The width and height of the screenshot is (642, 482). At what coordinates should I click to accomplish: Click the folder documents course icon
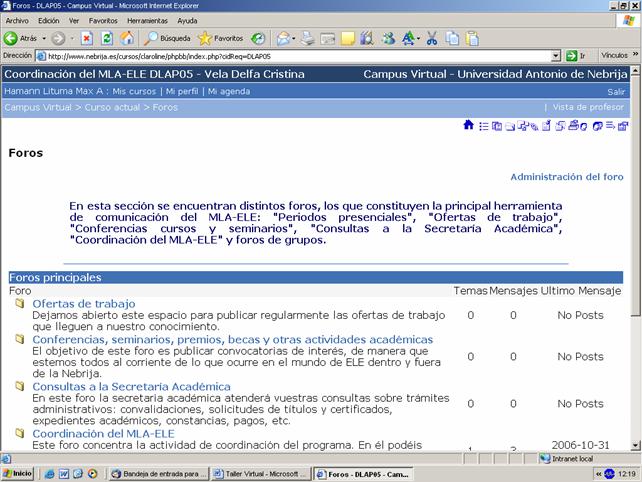(x=510, y=127)
